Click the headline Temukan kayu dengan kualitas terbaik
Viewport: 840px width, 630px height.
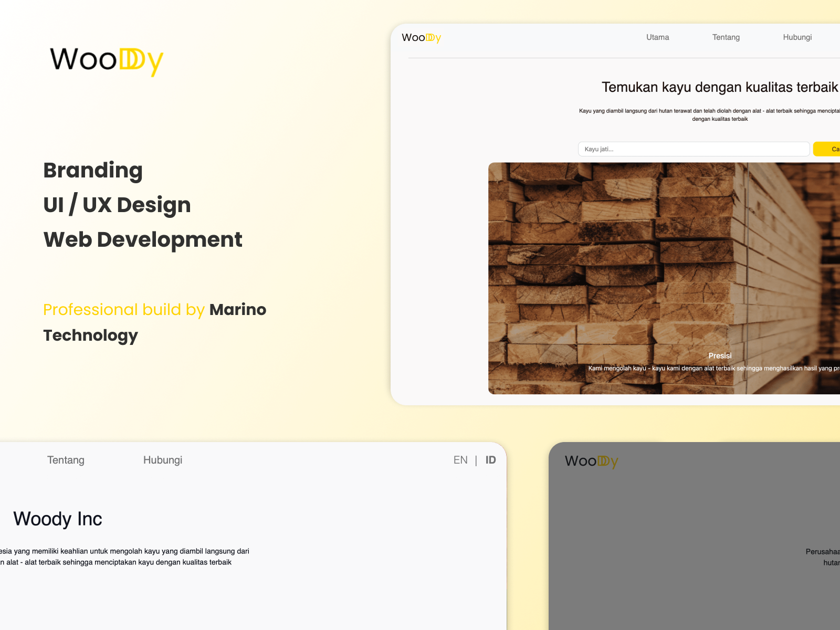pyautogui.click(x=719, y=87)
